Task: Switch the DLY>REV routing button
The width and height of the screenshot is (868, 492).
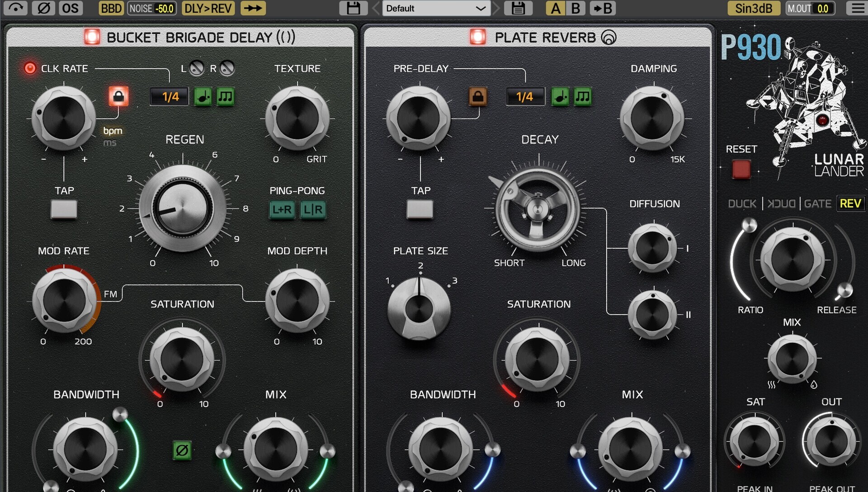Action: [x=208, y=8]
